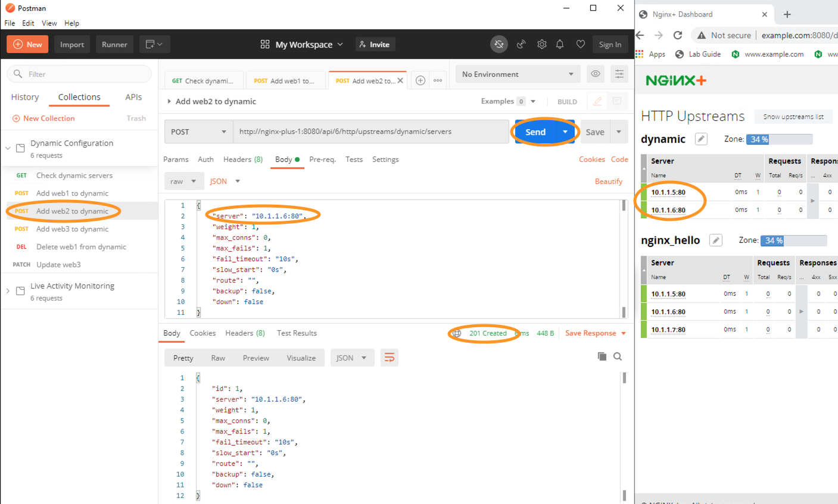Open the tab options ellipsis menu
Screen dimensions: 838x504
point(438,80)
